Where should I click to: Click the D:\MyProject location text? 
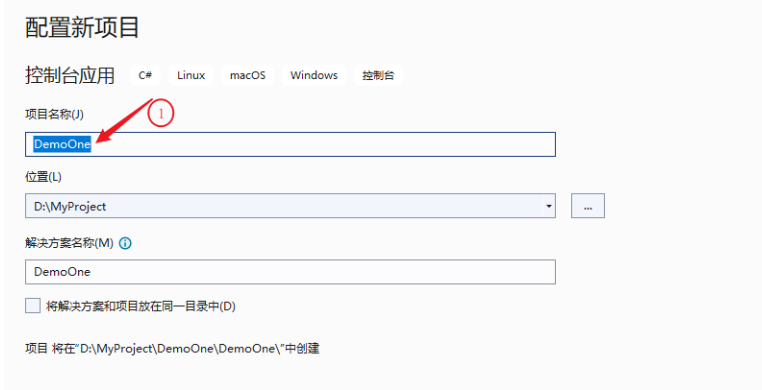coord(70,206)
